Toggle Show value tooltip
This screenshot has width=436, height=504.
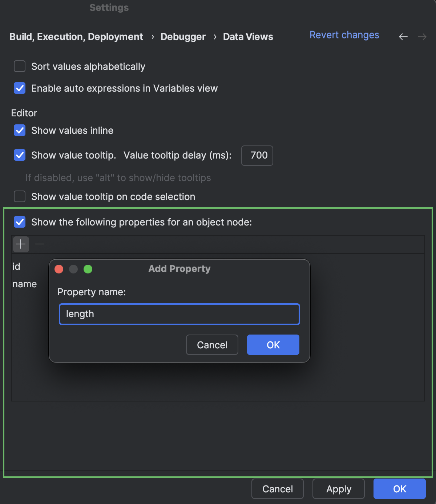coord(19,155)
